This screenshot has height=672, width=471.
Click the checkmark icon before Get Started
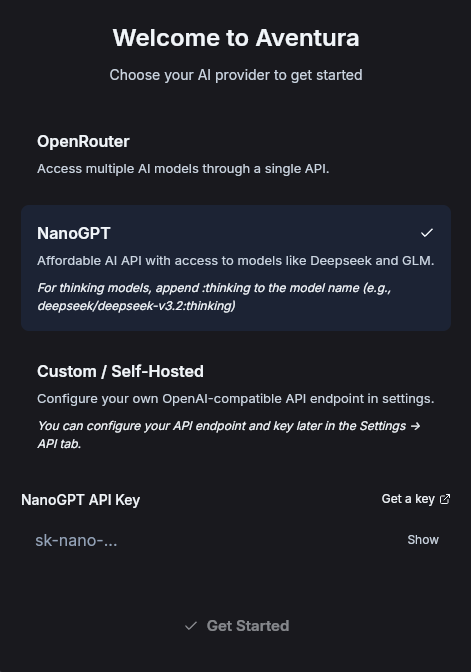click(191, 626)
